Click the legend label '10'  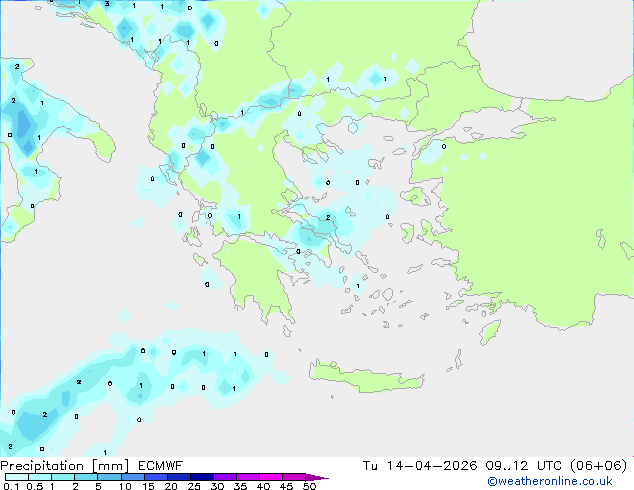point(125,486)
